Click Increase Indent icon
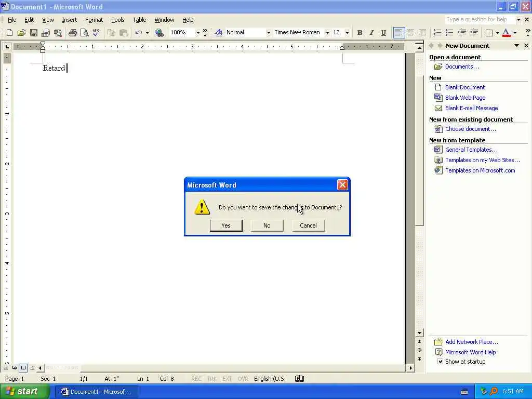Viewport: 532px width, 399px height. pos(474,33)
